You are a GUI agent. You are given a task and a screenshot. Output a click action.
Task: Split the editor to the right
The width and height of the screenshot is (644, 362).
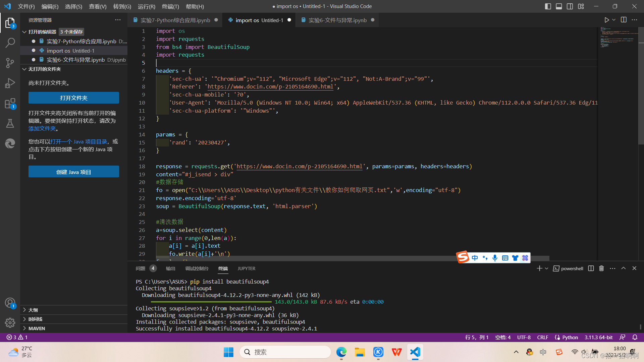point(624,20)
